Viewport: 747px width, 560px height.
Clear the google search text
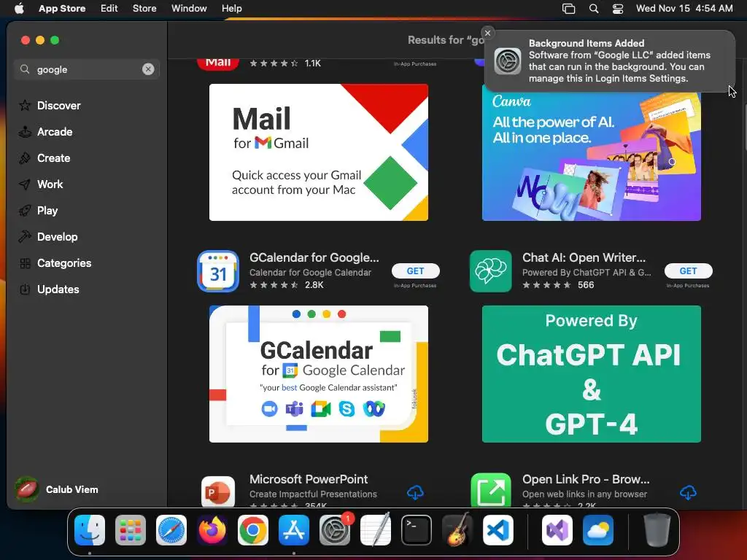coord(148,69)
